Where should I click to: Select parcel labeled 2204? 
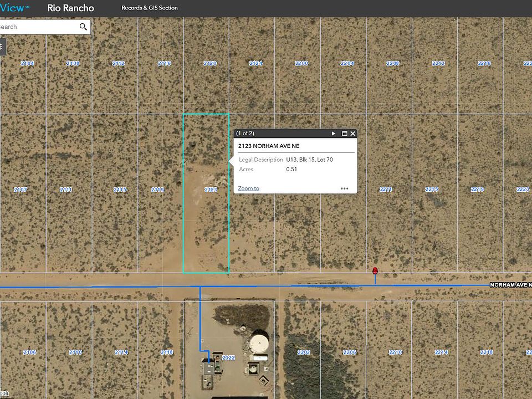pyautogui.click(x=347, y=63)
